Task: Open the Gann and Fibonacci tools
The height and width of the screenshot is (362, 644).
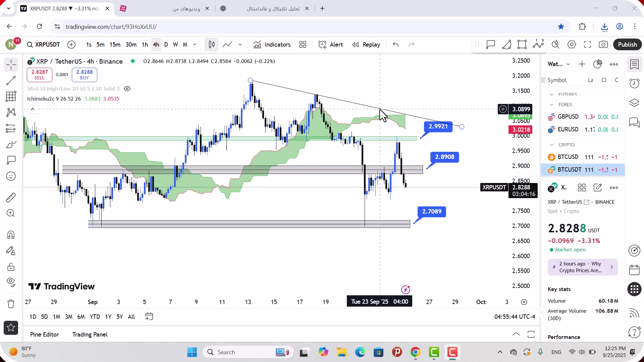Action: (x=11, y=97)
